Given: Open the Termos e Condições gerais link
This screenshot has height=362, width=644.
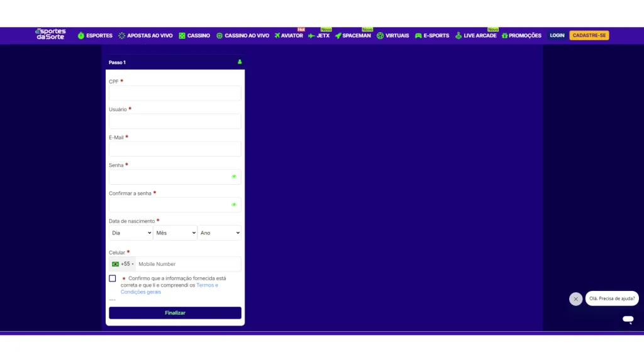Looking at the screenshot, I should pyautogui.click(x=207, y=285).
